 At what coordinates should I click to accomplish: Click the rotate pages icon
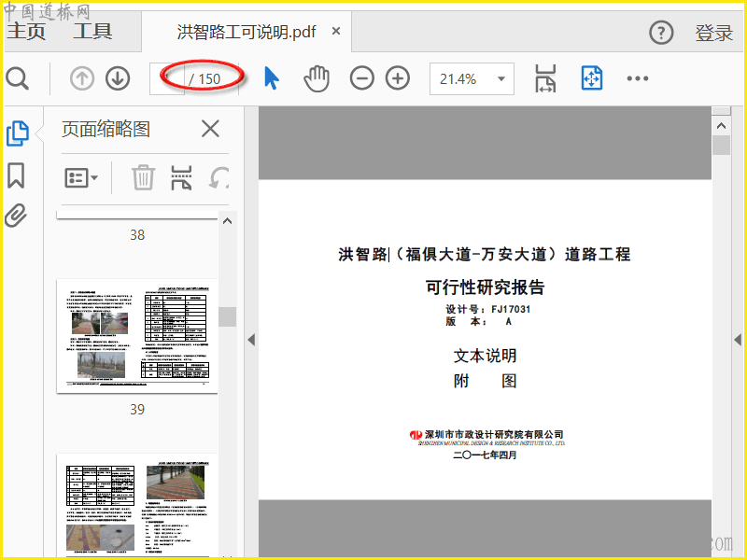[218, 178]
